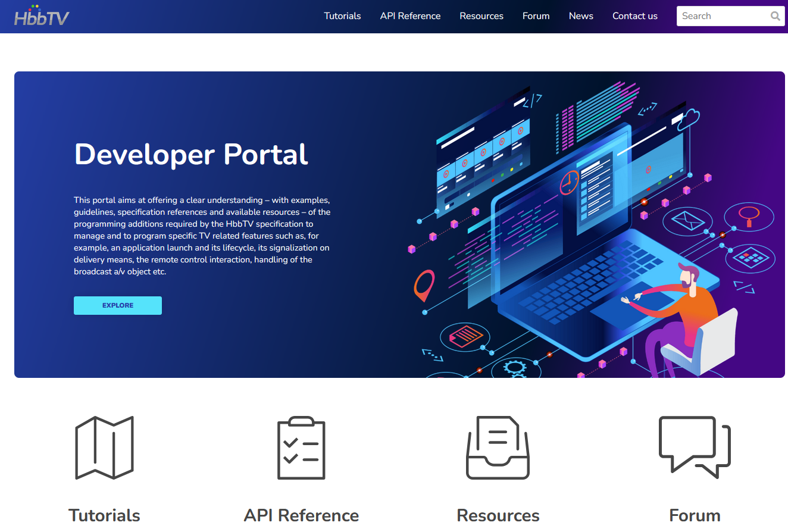Image resolution: width=788 pixels, height=532 pixels.
Task: Focus the Search text field
Action: pos(722,16)
